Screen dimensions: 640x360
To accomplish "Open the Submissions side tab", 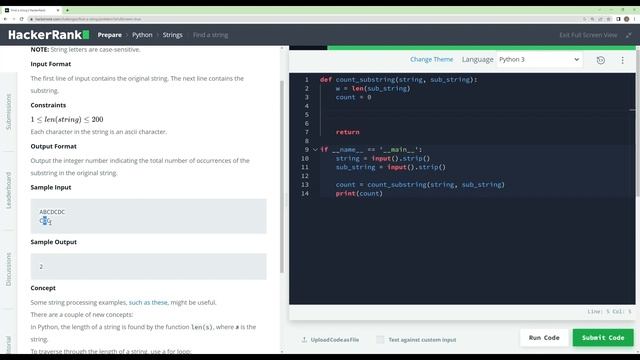I will click(9, 112).
